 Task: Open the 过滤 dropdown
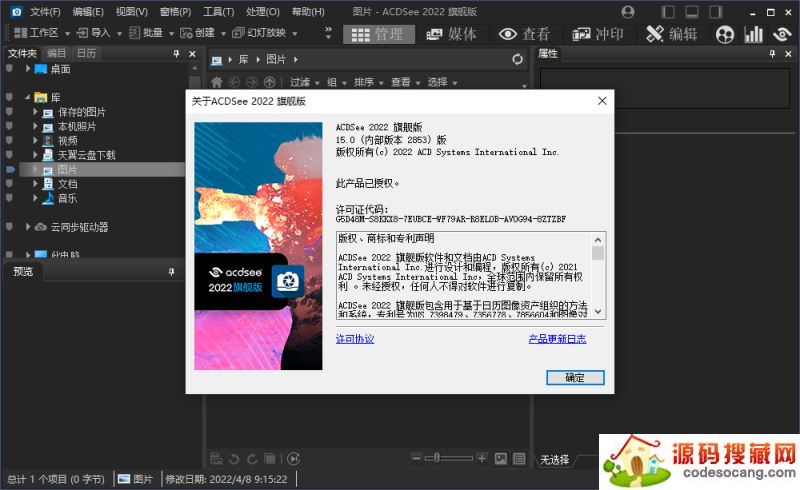(x=305, y=82)
